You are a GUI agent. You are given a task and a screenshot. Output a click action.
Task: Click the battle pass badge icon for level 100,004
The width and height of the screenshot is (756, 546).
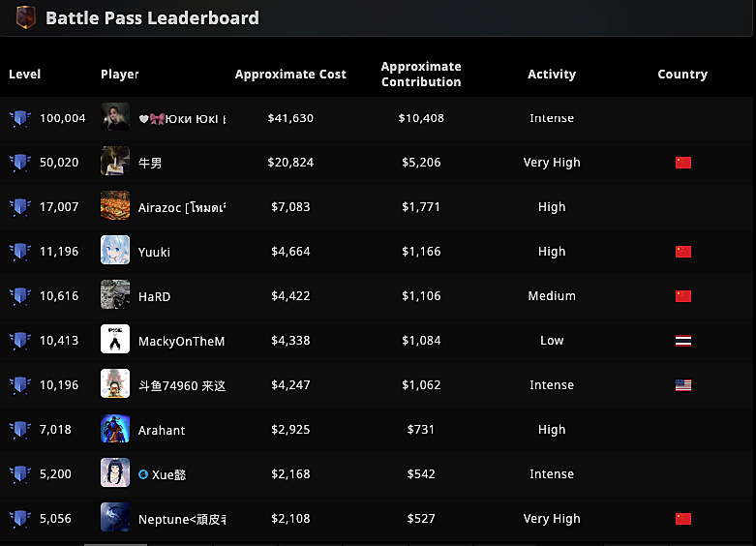(19, 118)
